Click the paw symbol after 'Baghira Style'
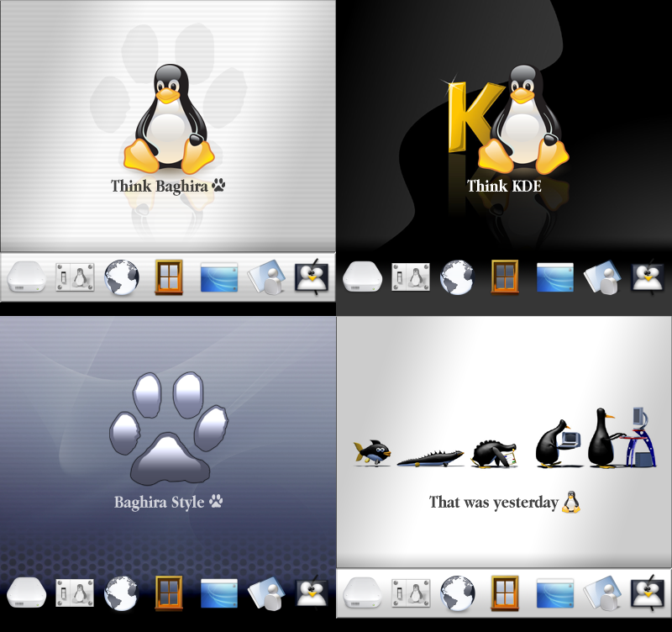The image size is (672, 632). [216, 501]
